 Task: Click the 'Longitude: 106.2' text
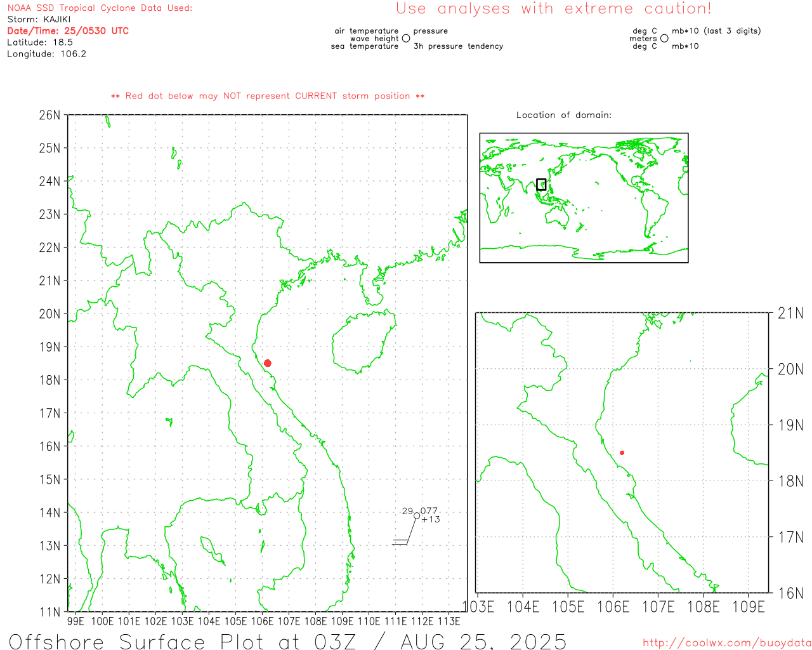click(46, 54)
